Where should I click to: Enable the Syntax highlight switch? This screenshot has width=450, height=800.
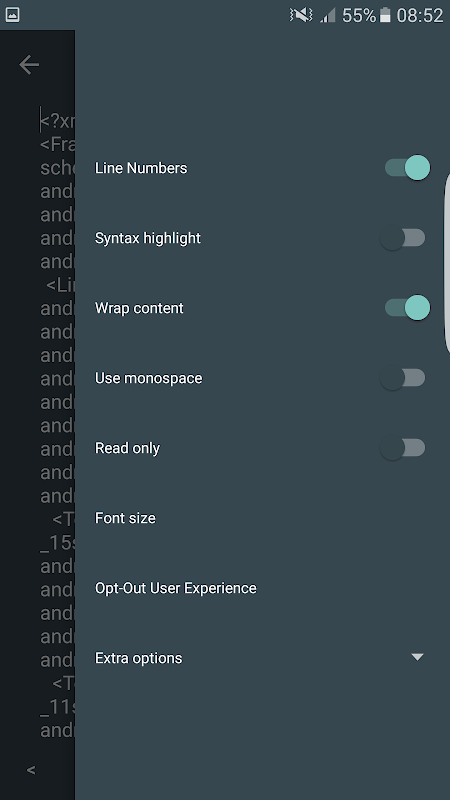pyautogui.click(x=403, y=238)
